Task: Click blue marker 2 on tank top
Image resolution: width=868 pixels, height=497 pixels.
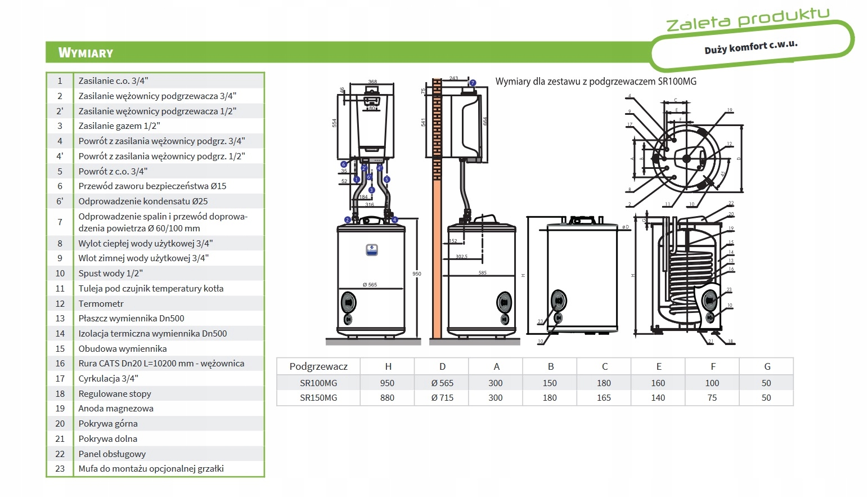Action: pyautogui.click(x=348, y=220)
